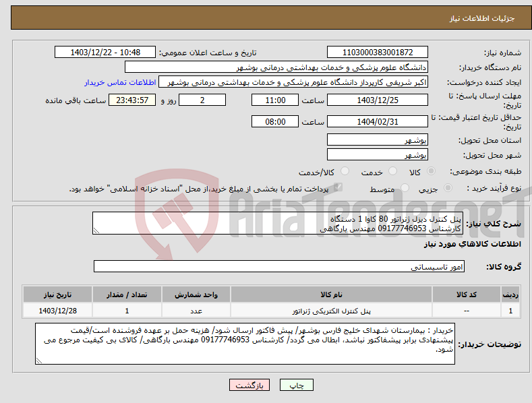The height and width of the screenshot is (403, 532).
Task: Click the نام کالا column header
Action: [x=331, y=294]
